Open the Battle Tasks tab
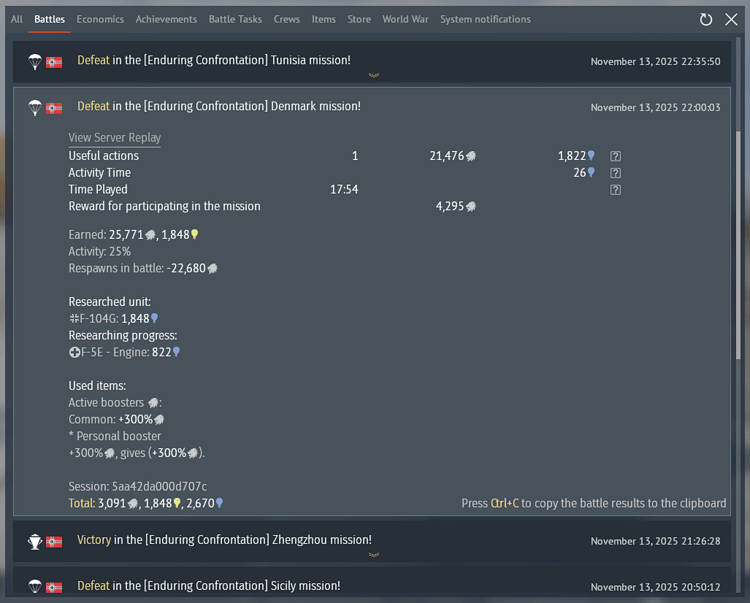The width and height of the screenshot is (750, 603). tap(236, 19)
